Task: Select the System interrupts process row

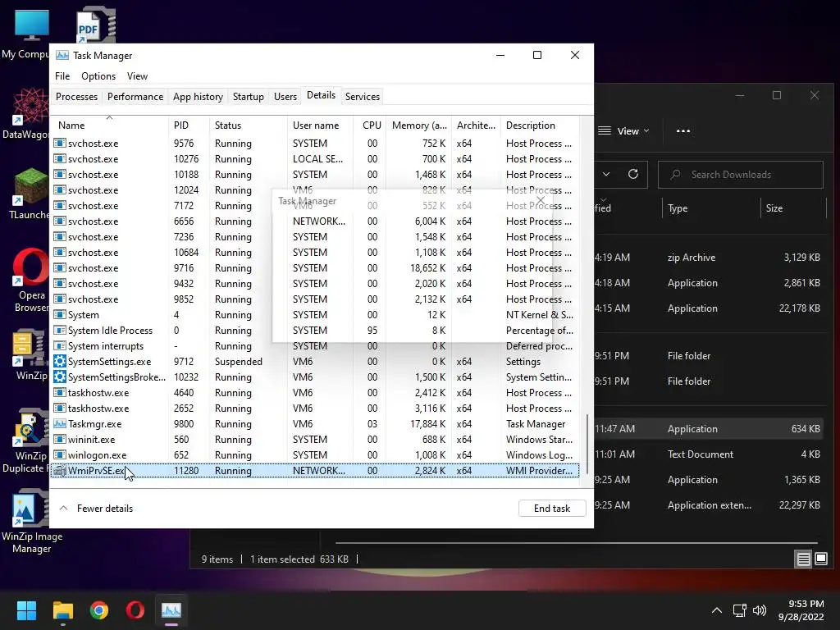Action: [x=315, y=346]
